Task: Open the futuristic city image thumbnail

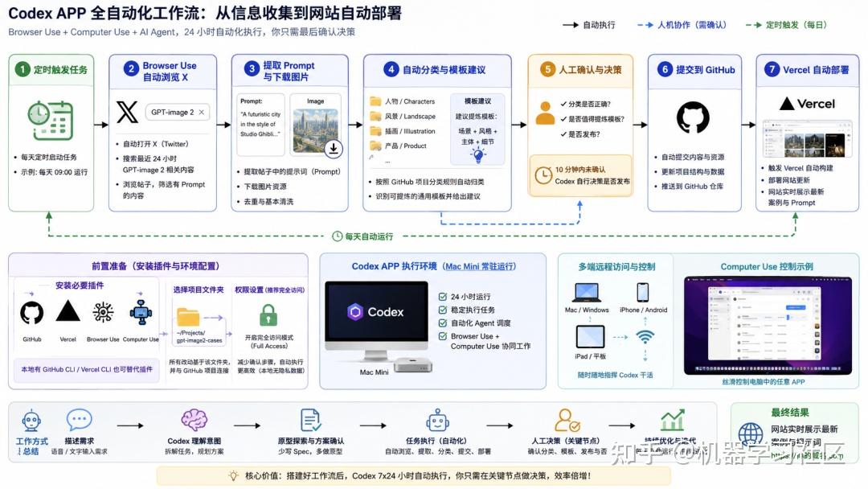Action: pyautogui.click(x=316, y=131)
